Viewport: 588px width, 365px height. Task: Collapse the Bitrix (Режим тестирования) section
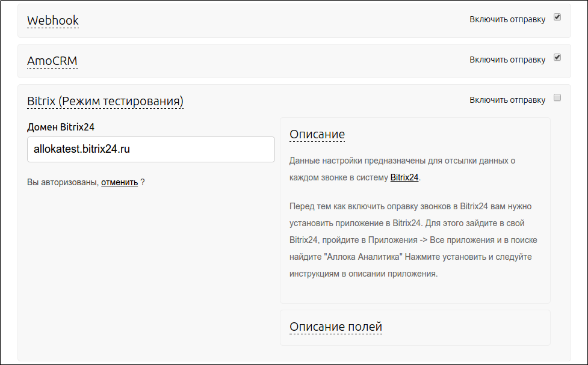(105, 101)
